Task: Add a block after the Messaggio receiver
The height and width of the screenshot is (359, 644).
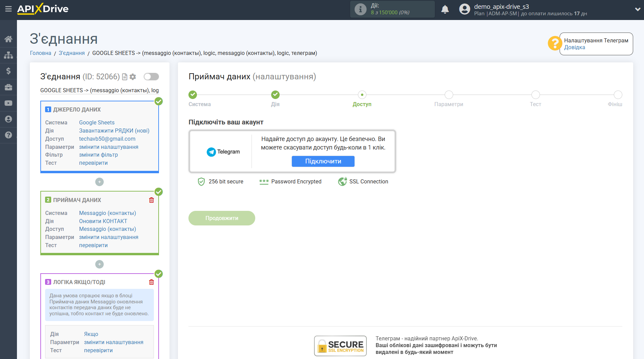Action: (x=99, y=264)
